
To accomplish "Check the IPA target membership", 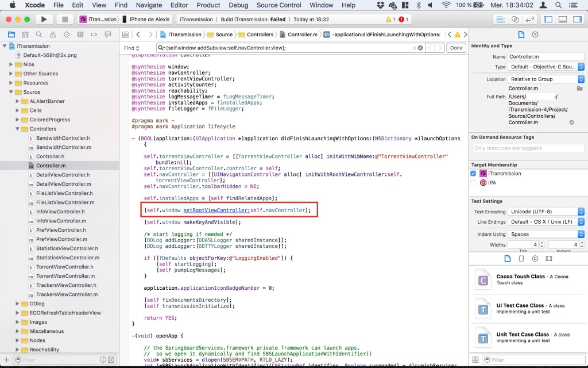I will tap(473, 183).
